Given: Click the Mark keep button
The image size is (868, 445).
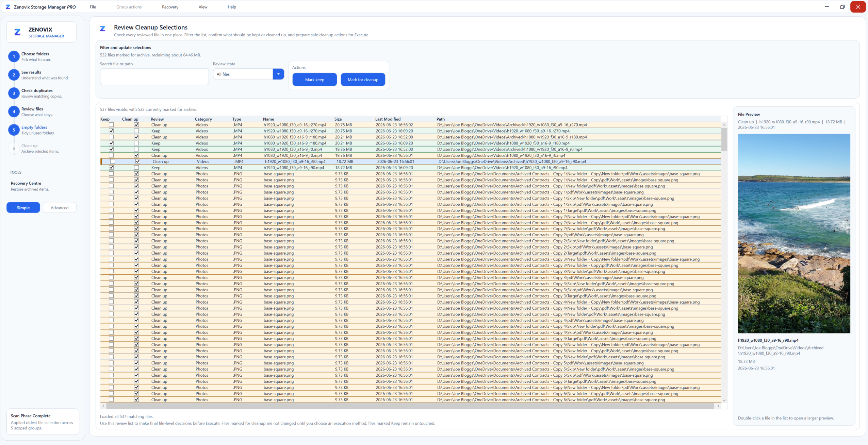Looking at the screenshot, I should [315, 80].
